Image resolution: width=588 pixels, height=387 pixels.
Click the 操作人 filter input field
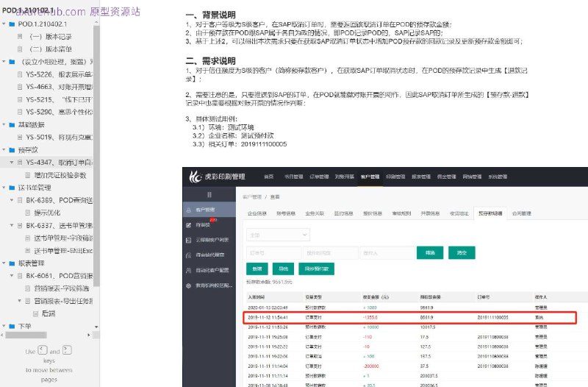pyautogui.click(x=387, y=253)
